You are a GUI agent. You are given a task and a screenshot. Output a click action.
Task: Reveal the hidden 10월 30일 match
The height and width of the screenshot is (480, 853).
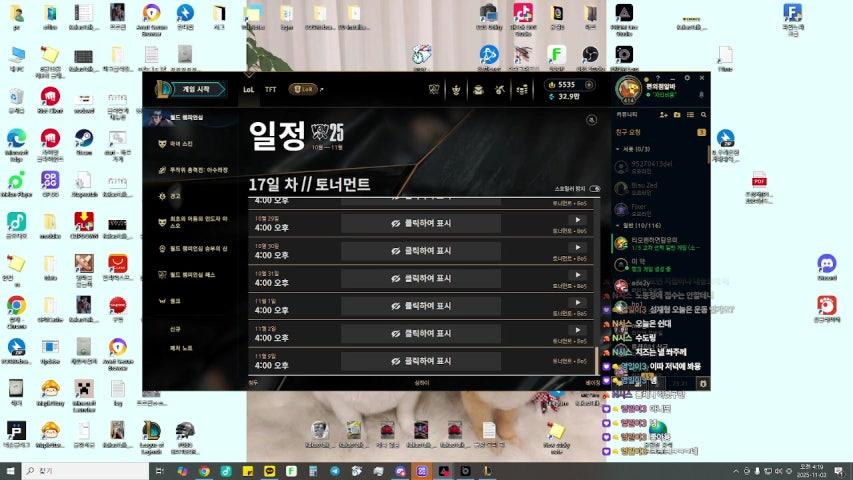pyautogui.click(x=421, y=251)
